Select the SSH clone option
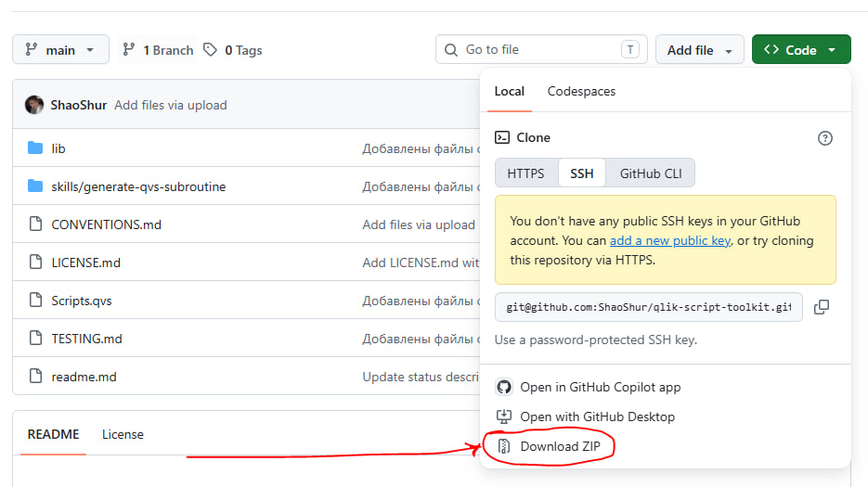 coord(582,173)
